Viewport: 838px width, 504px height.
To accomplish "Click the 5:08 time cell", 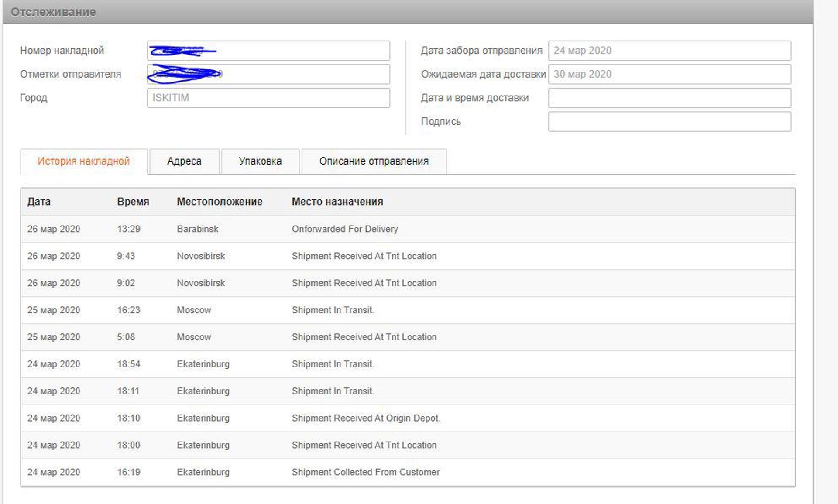I will (126, 337).
